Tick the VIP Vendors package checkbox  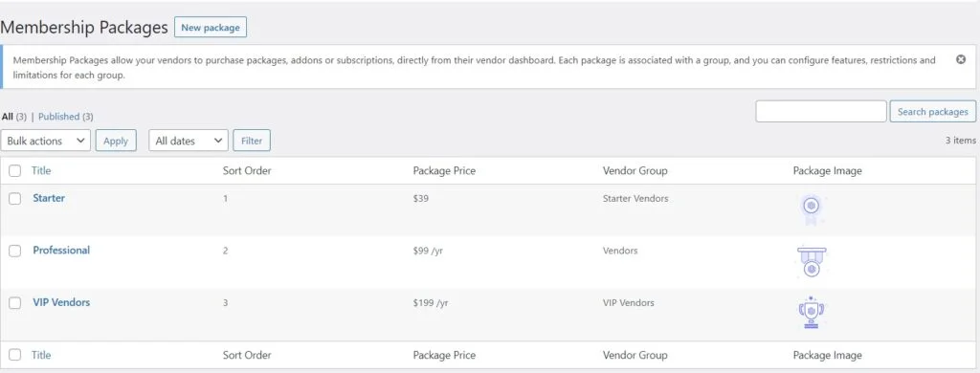pyautogui.click(x=15, y=303)
